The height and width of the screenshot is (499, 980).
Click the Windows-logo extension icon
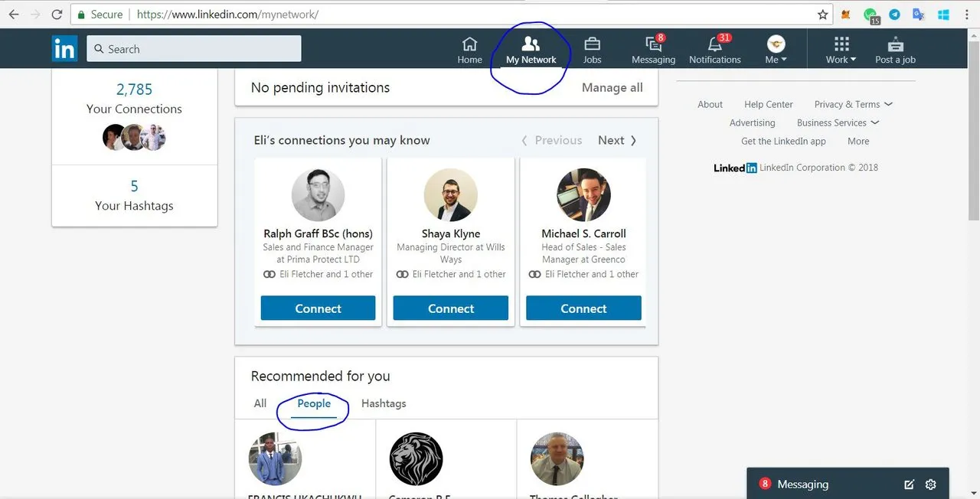coord(942,15)
